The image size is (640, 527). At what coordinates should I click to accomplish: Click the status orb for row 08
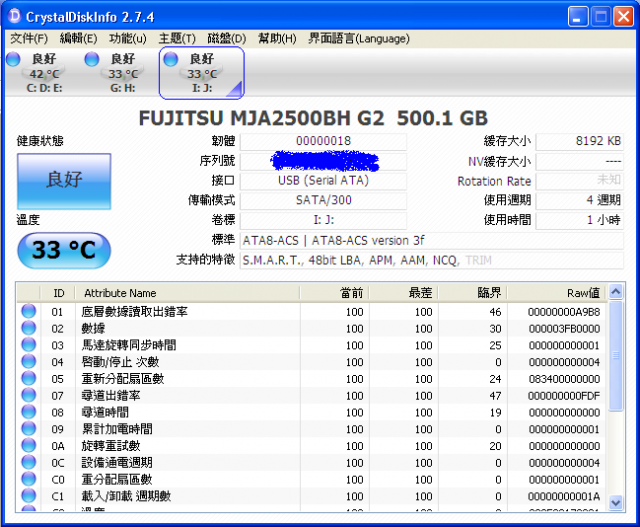(x=29, y=411)
